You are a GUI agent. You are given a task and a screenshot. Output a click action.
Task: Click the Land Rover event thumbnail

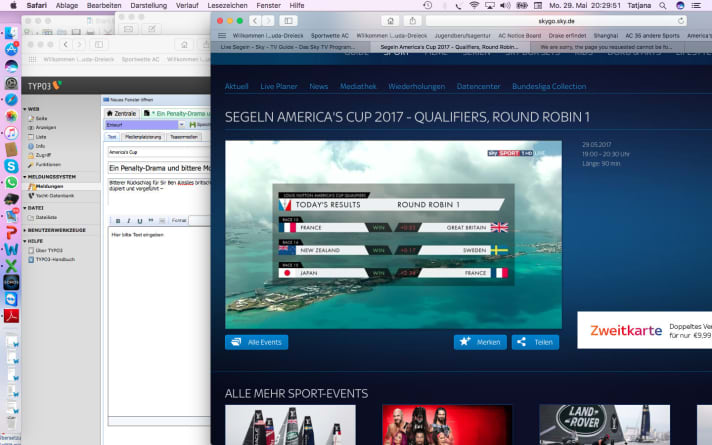604,425
